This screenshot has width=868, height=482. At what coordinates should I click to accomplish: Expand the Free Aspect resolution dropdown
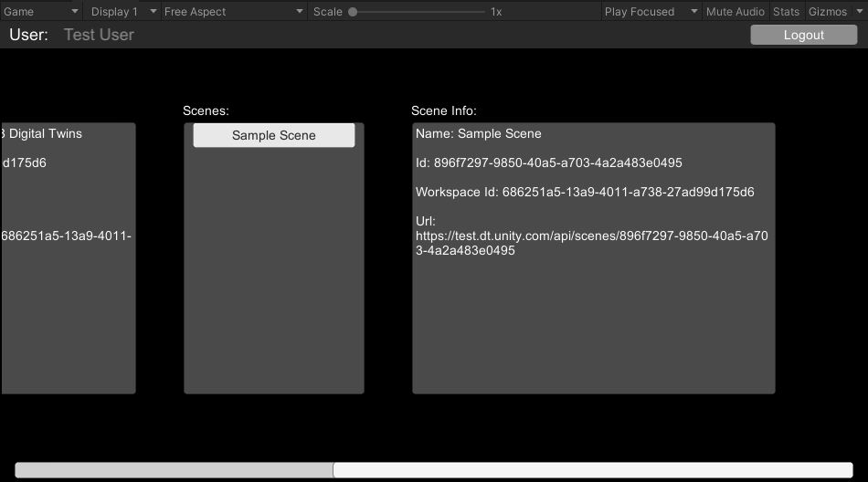234,12
